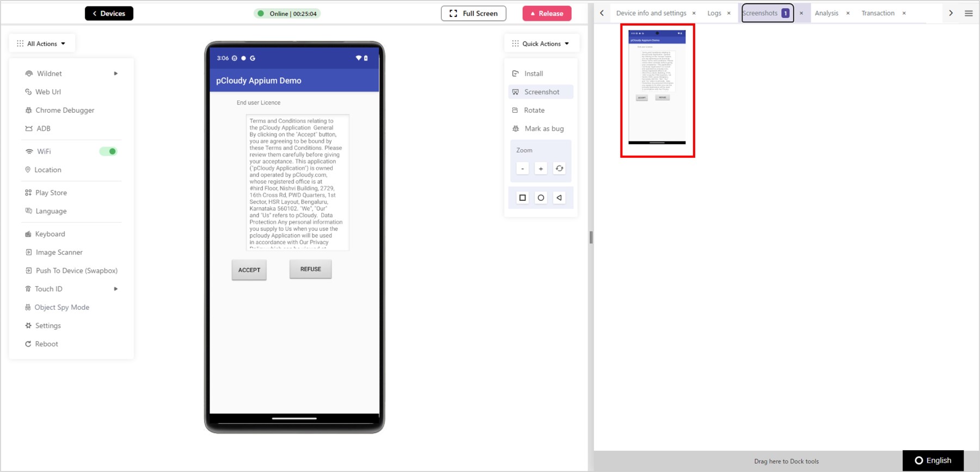Expand Touch ID submenu arrow
The height and width of the screenshot is (472, 980).
coord(115,289)
